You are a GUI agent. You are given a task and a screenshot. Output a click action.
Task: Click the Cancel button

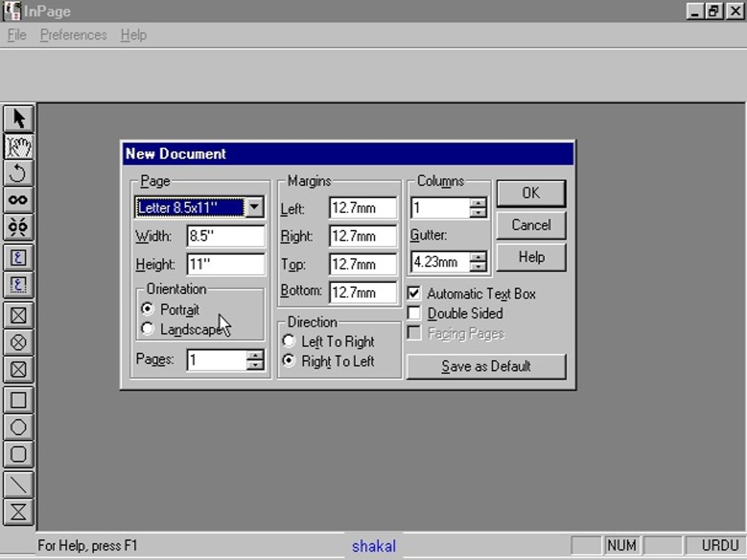click(x=531, y=226)
